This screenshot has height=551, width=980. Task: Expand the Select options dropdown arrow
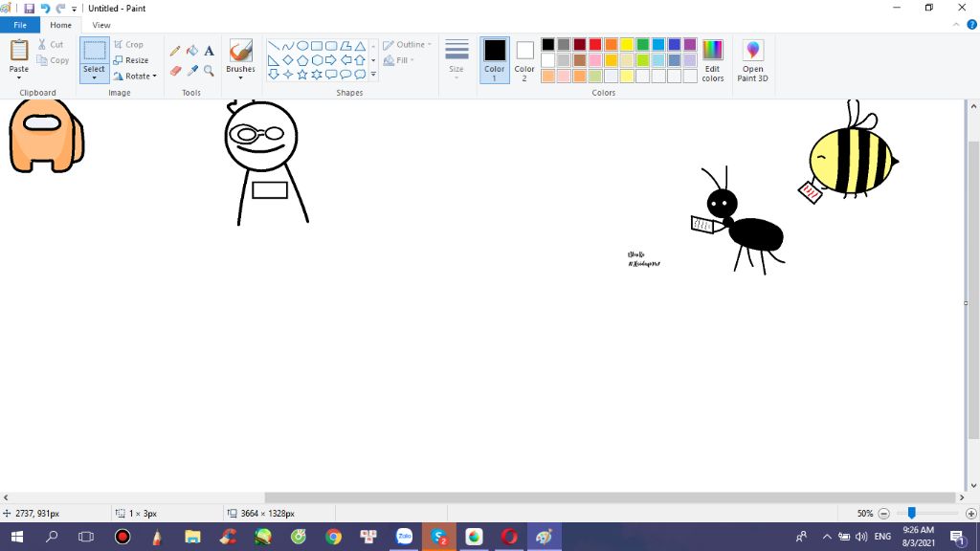(95, 78)
